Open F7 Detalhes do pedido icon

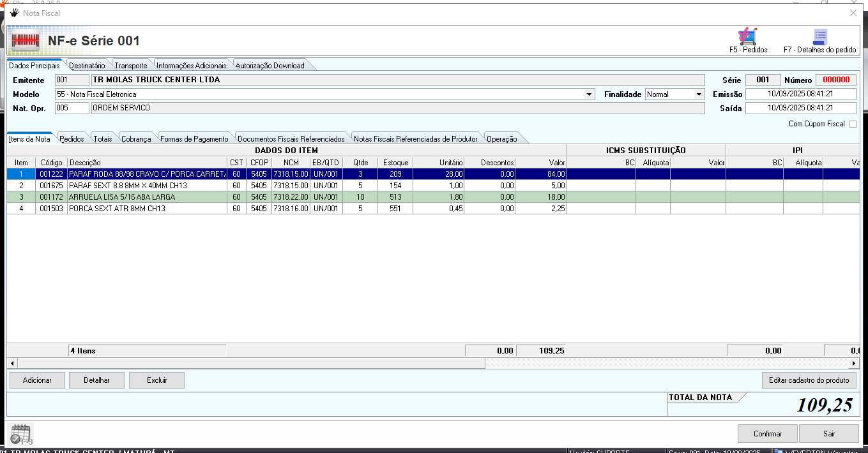pos(819,37)
